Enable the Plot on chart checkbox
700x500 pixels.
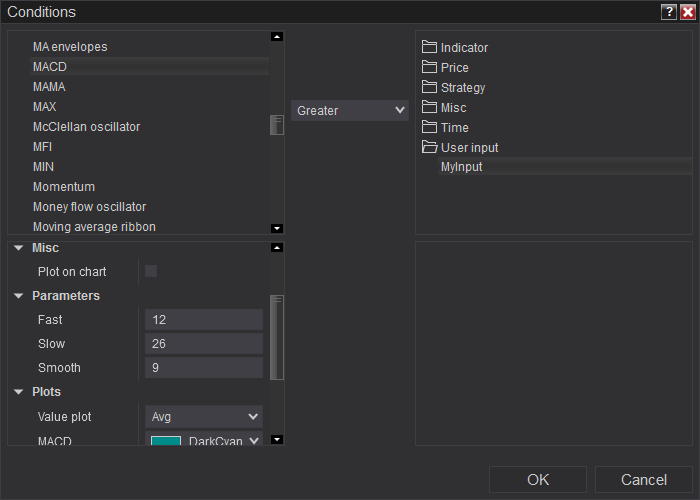tap(151, 271)
